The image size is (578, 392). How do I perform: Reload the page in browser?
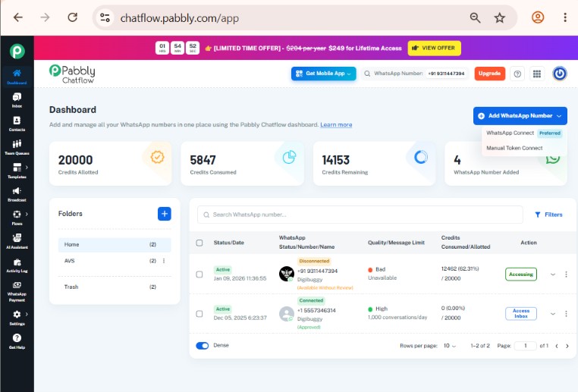coord(73,17)
